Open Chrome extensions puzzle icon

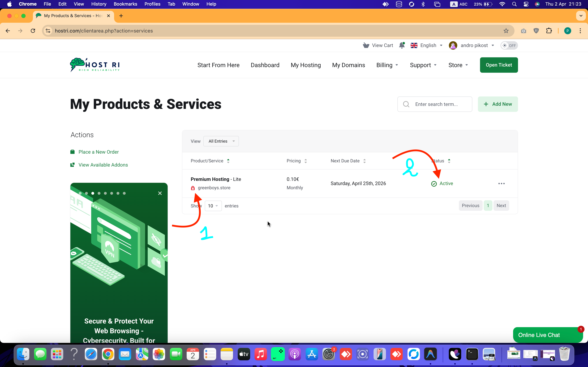click(x=549, y=31)
